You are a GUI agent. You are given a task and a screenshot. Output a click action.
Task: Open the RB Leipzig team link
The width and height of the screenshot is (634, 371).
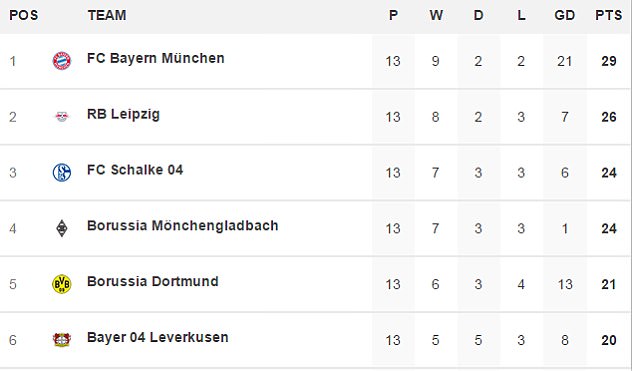tap(123, 115)
